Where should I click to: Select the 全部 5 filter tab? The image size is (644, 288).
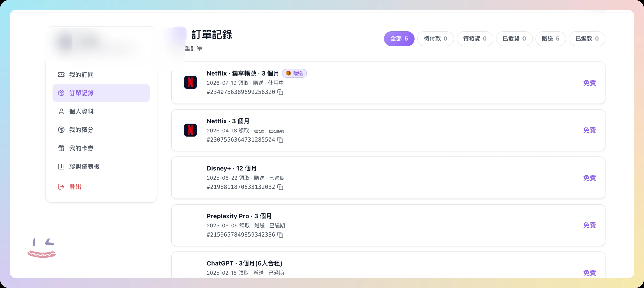point(399,39)
